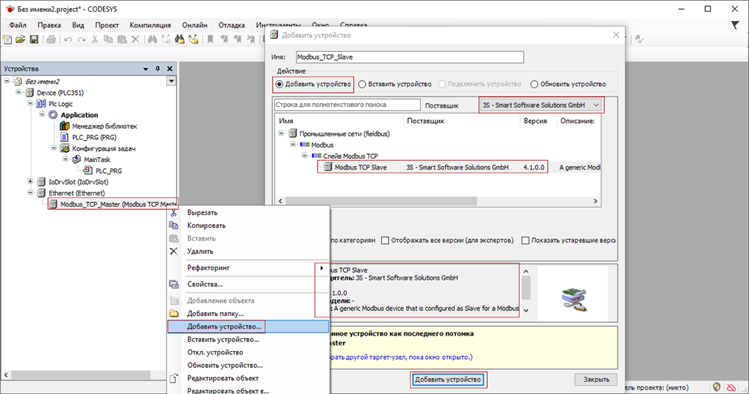The image size is (749, 394).
Task: Open the Проект menu
Action: (x=107, y=25)
